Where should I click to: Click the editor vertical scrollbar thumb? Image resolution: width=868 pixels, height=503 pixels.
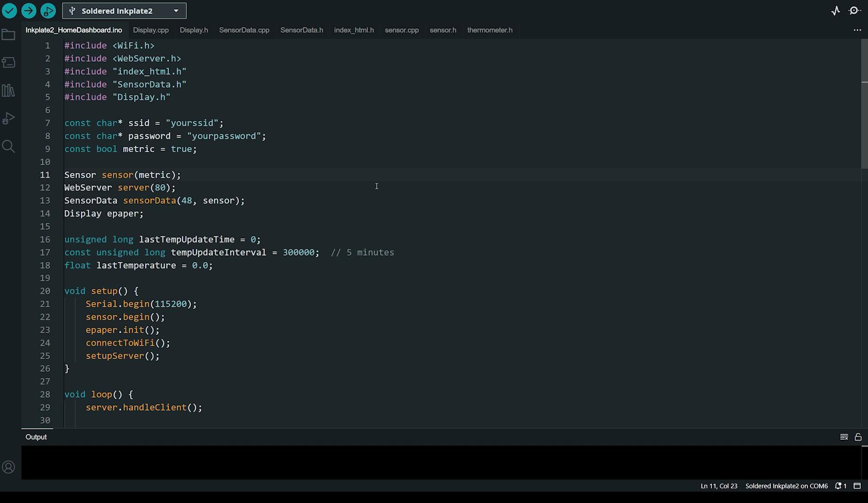[864, 103]
